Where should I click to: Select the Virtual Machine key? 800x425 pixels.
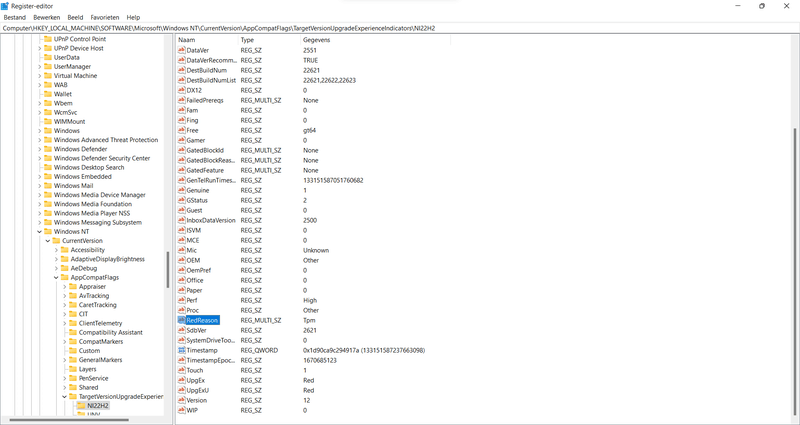(x=75, y=76)
